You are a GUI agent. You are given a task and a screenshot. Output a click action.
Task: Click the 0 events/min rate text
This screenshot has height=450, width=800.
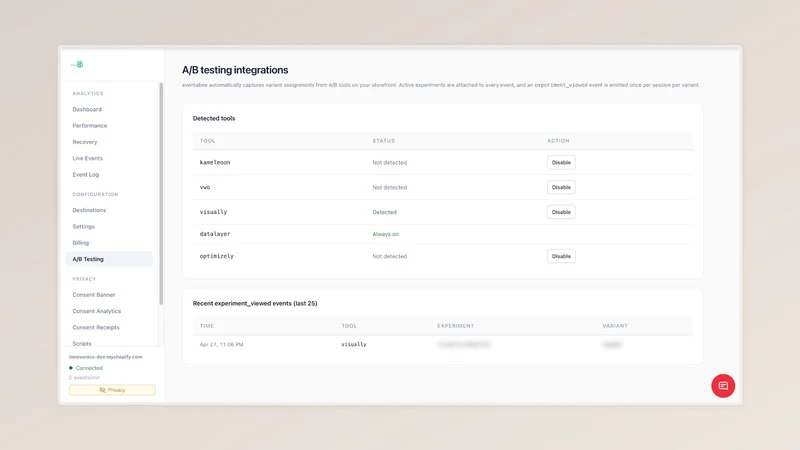coord(84,378)
